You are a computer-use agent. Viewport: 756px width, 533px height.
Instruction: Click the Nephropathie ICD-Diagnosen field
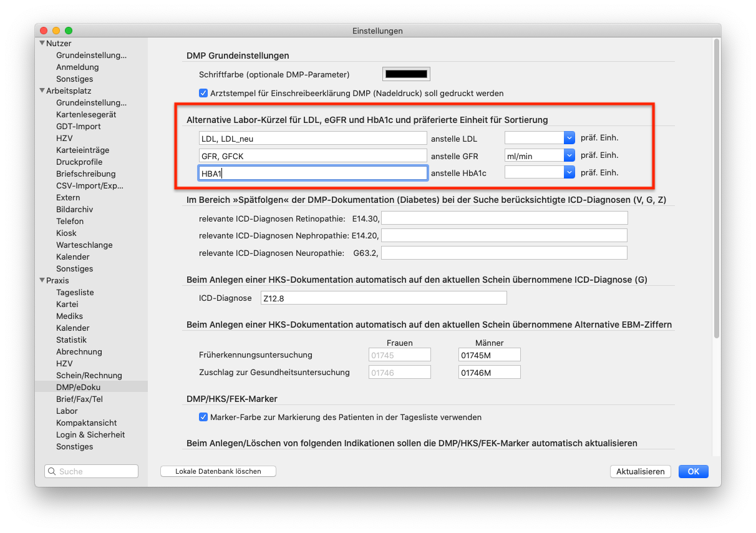pos(504,235)
